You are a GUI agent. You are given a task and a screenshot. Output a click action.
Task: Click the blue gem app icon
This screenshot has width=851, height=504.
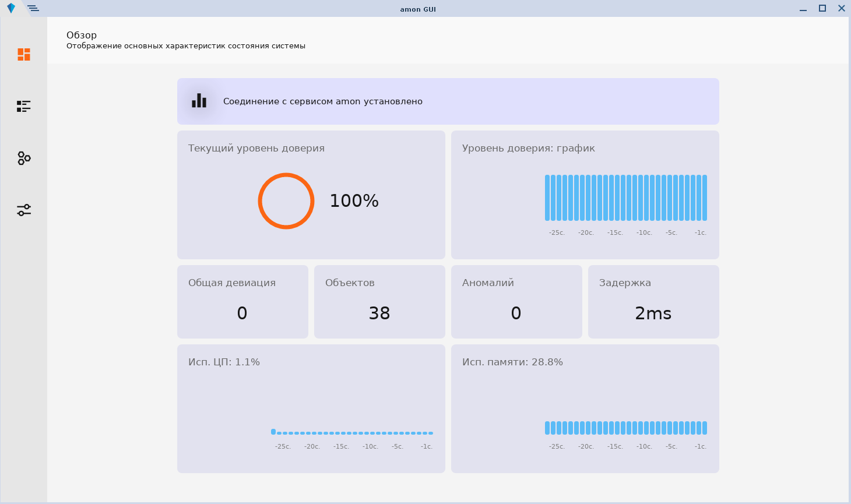coord(11,8)
